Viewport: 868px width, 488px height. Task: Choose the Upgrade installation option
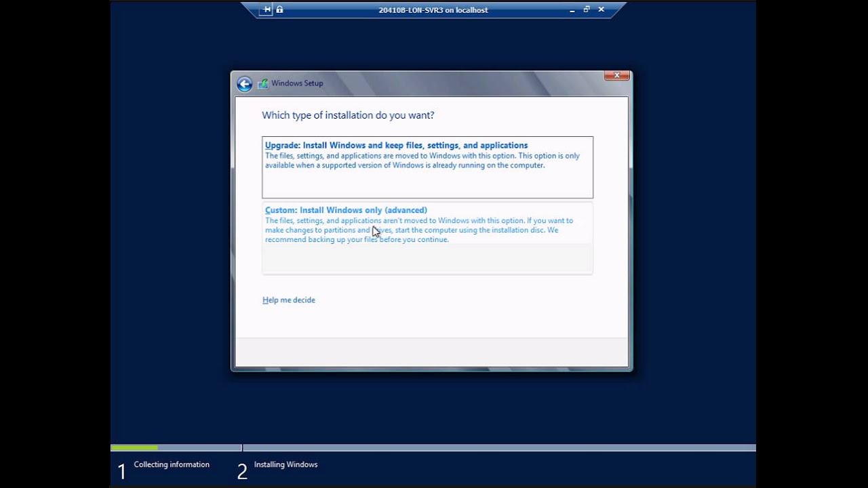click(x=427, y=167)
